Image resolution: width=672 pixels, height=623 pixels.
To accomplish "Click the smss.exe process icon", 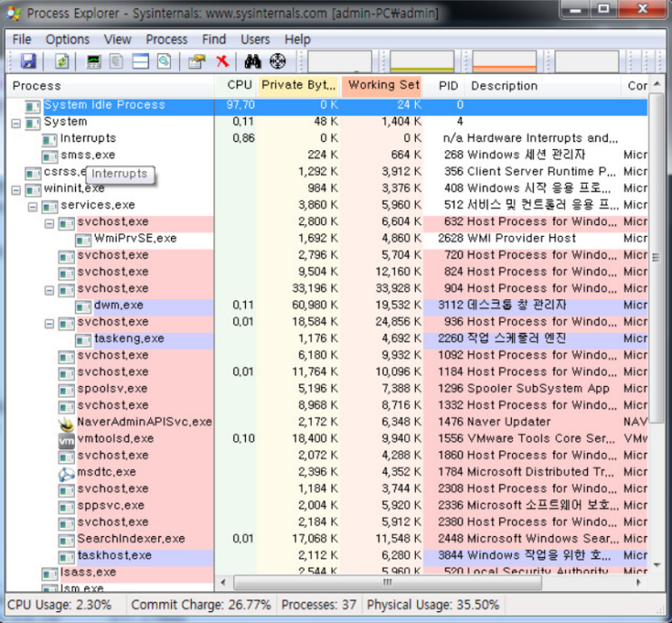I will [x=50, y=156].
